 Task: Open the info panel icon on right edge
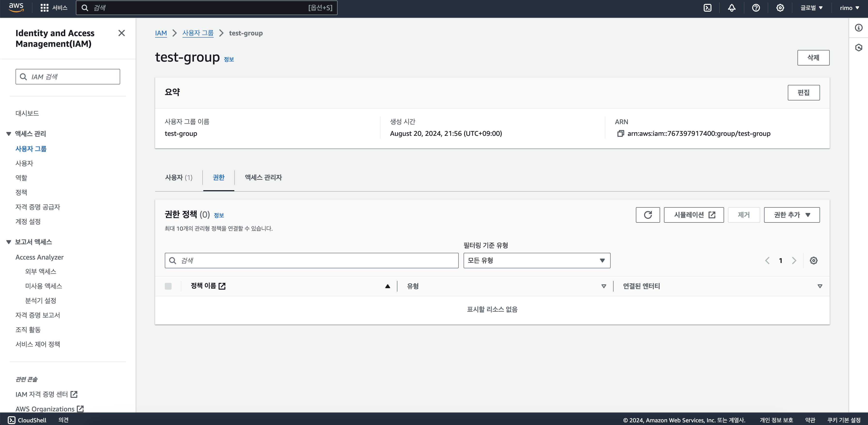(x=859, y=28)
